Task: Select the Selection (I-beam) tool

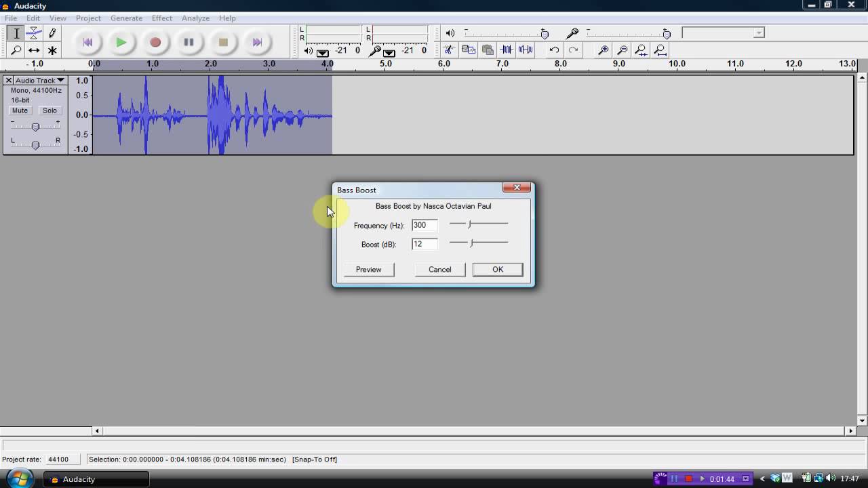Action: pyautogui.click(x=16, y=33)
